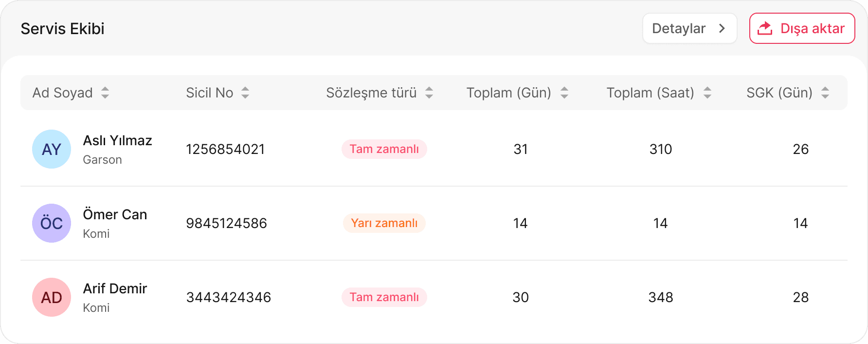Click Aslı Yılmaz's Tam zamanlı badge
The image size is (868, 344).
pyautogui.click(x=384, y=149)
